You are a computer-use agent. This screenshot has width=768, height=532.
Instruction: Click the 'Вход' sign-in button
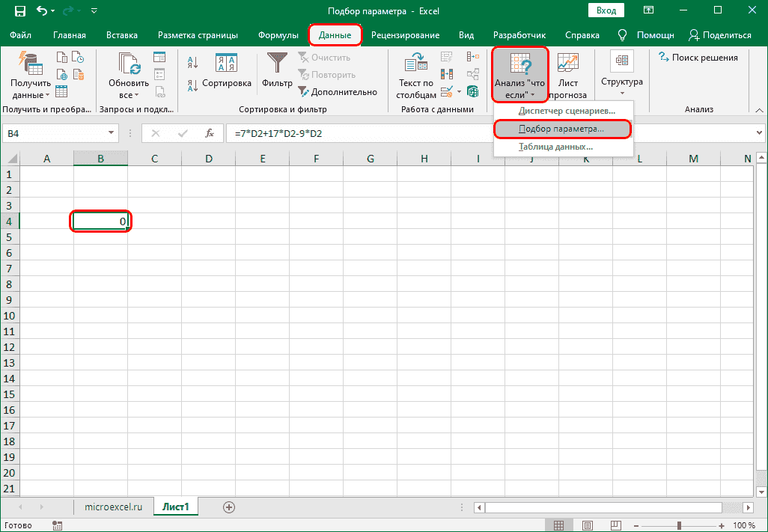(606, 10)
